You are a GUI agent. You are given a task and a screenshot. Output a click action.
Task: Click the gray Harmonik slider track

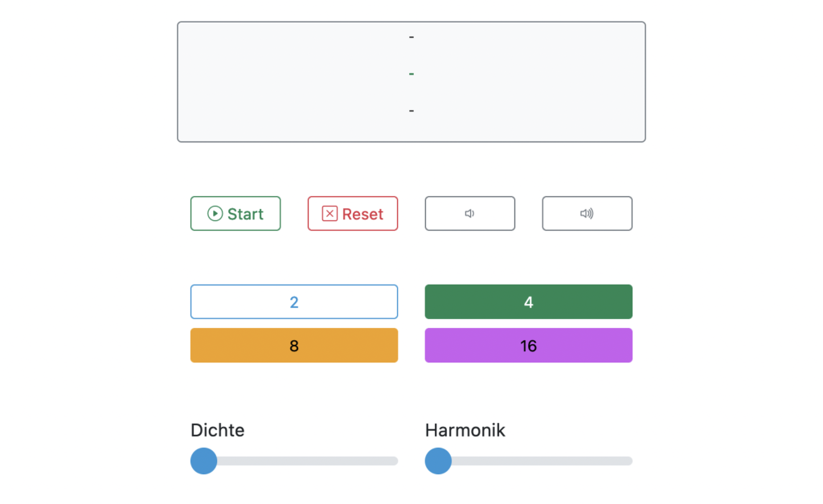click(x=542, y=461)
